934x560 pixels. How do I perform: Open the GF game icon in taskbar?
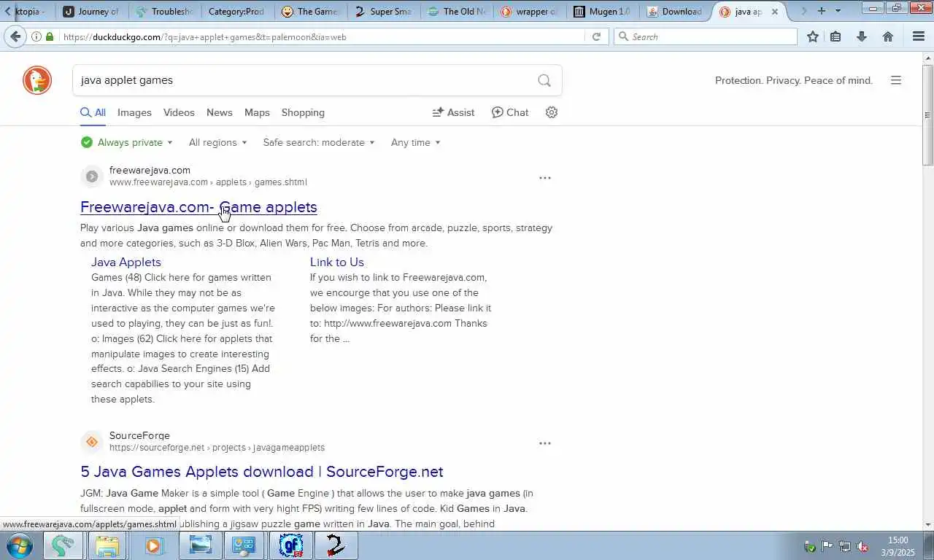(291, 545)
